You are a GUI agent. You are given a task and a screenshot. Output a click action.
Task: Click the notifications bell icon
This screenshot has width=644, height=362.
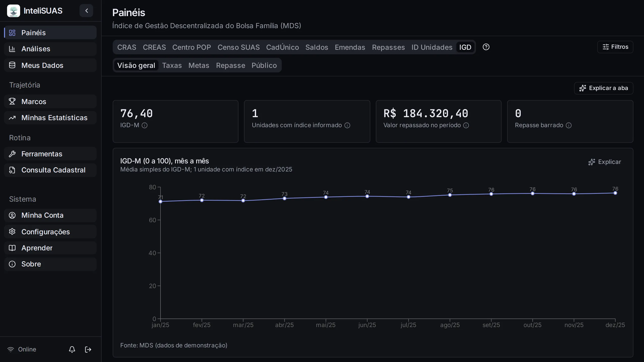[72, 349]
